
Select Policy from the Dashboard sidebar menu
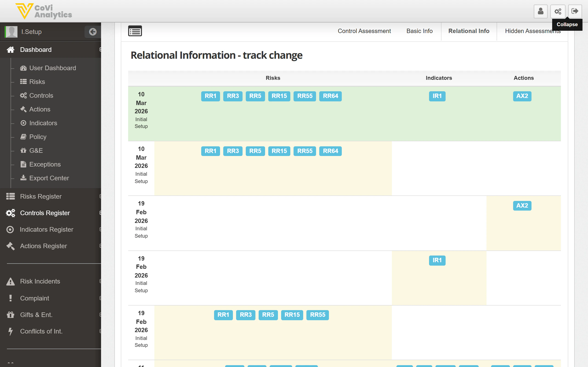[x=38, y=137]
